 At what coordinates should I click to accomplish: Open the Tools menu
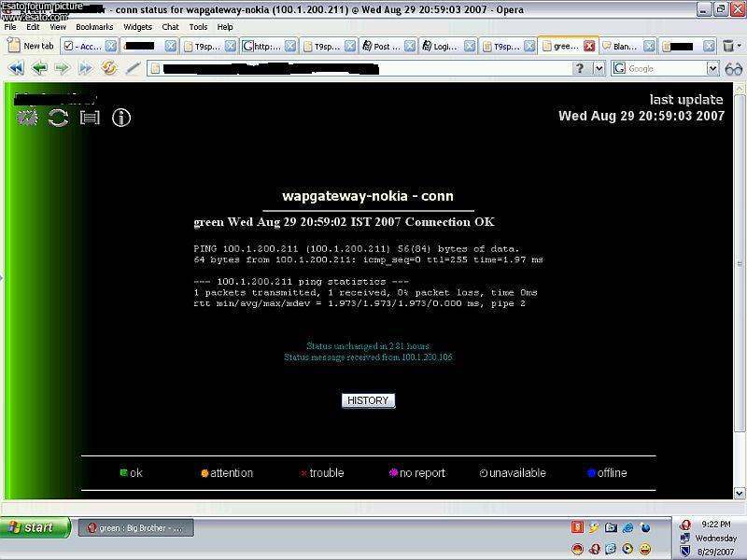point(198,27)
